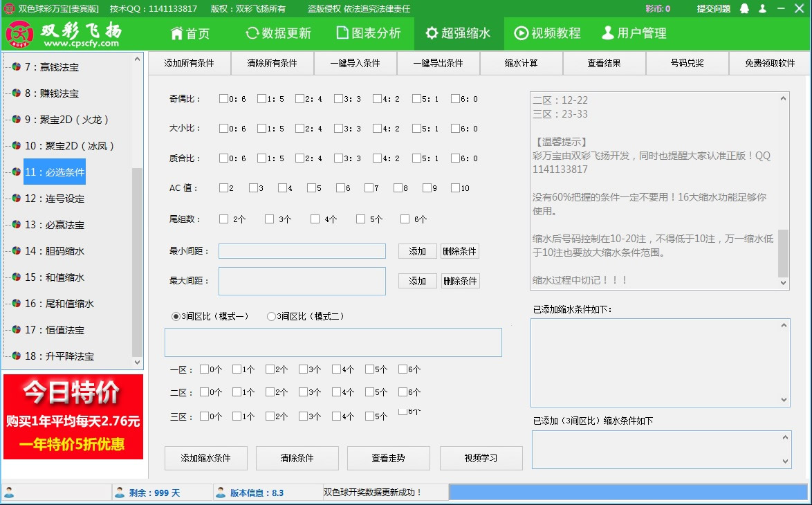
Task: Select the 3间区比(模式二) radio button
Action: (273, 316)
